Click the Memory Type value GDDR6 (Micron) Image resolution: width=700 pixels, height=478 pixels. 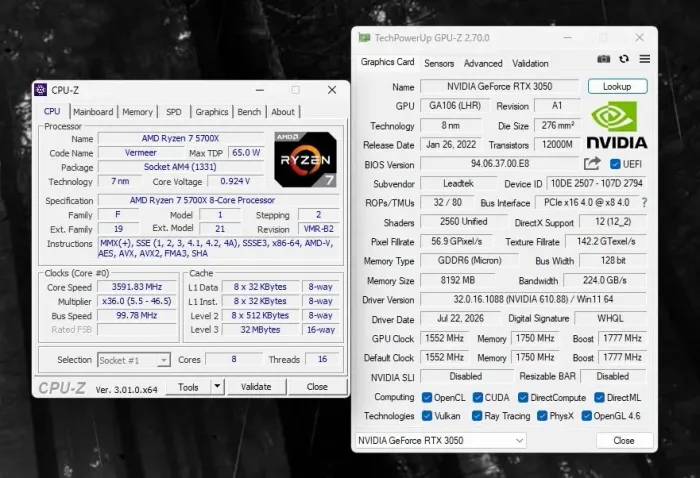coord(470,261)
